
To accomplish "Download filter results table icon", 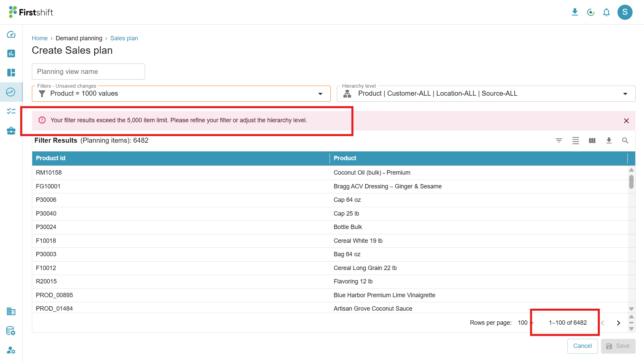I will pos(609,141).
